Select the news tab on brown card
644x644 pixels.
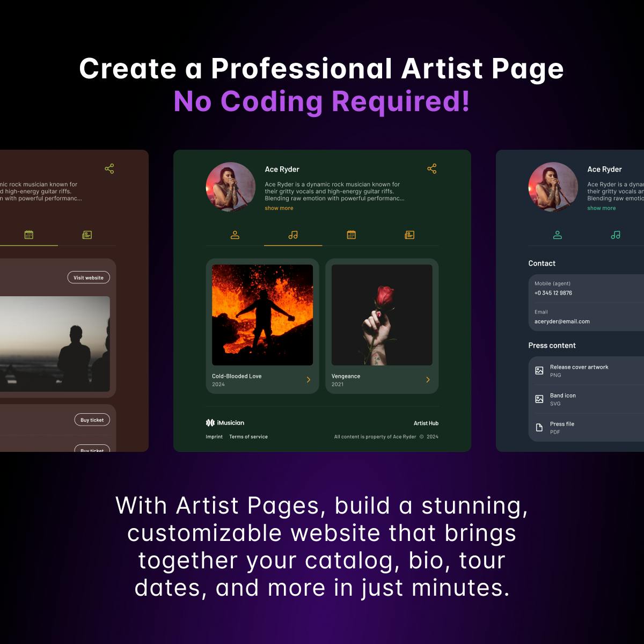(x=87, y=235)
